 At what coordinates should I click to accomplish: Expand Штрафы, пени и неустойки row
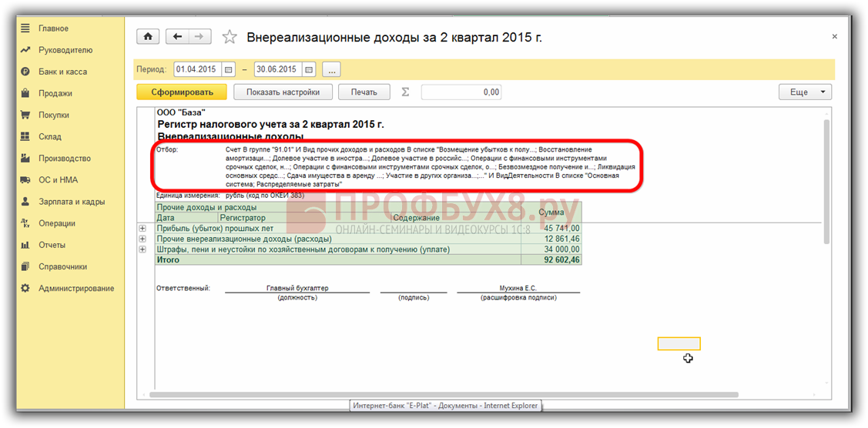[x=142, y=249]
